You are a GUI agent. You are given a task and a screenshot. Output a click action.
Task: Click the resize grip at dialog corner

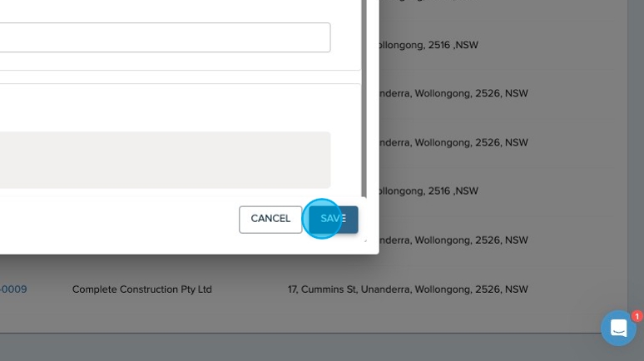point(364,240)
